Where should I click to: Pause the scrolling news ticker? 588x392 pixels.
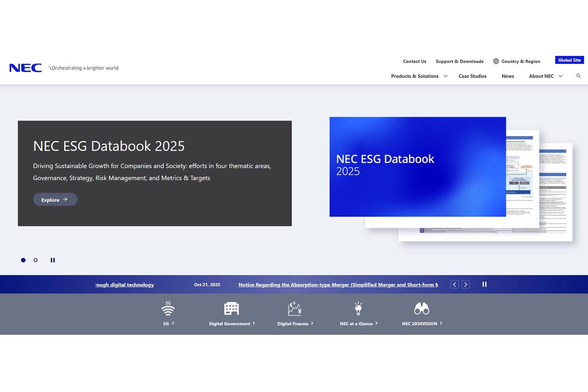(485, 284)
